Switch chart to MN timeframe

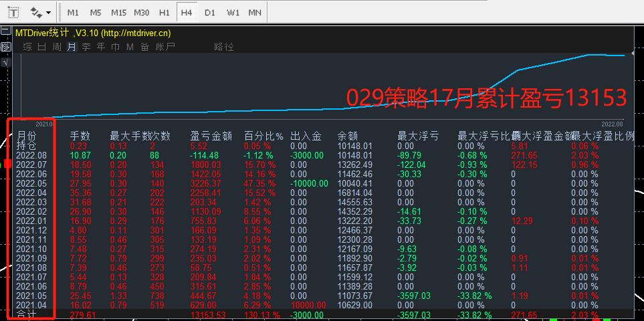point(255,13)
